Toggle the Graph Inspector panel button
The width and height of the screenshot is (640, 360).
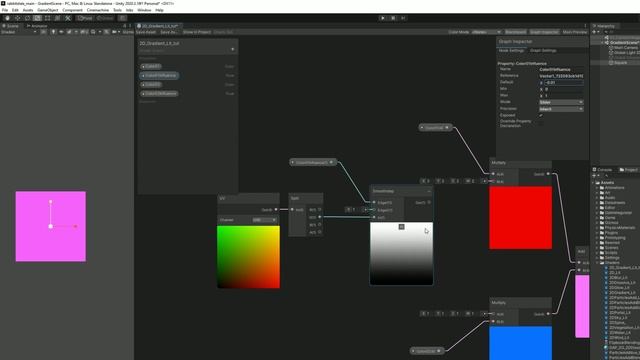tap(544, 32)
